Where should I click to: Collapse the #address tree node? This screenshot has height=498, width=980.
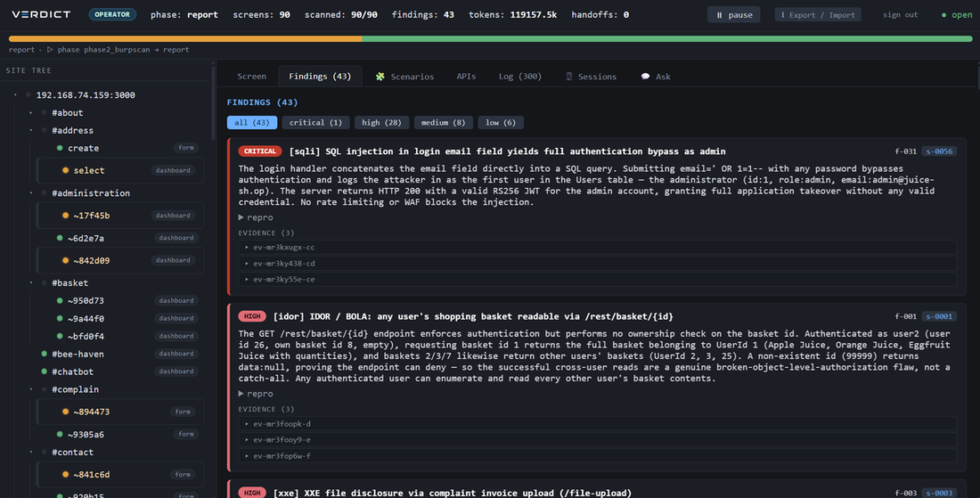[31, 131]
